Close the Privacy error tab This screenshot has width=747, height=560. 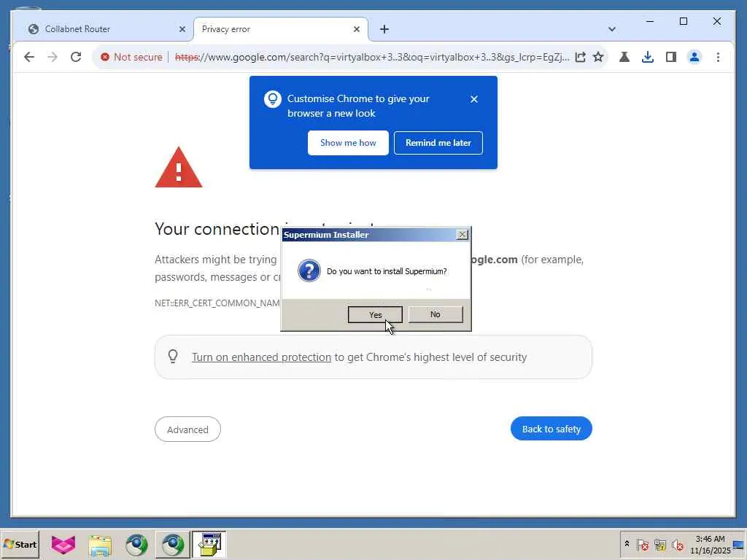[x=356, y=29]
